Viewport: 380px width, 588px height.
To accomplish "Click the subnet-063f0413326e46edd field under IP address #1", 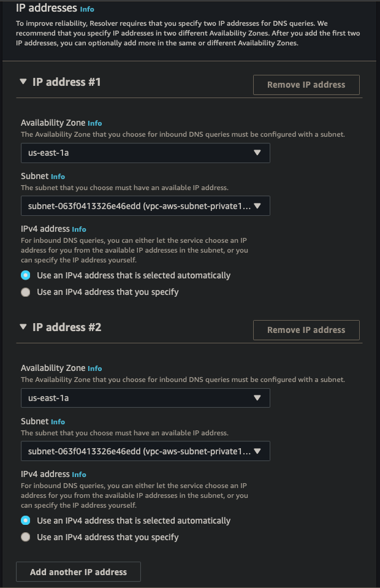I will click(x=145, y=205).
